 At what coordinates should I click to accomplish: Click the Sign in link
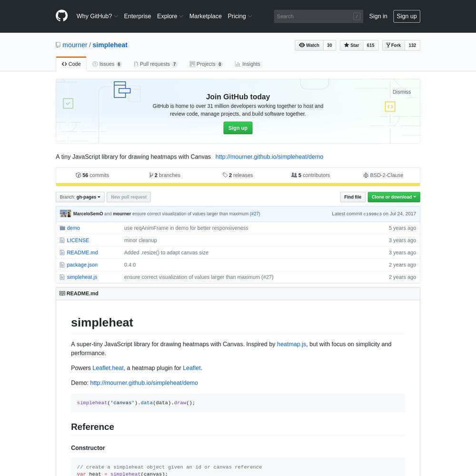(378, 16)
